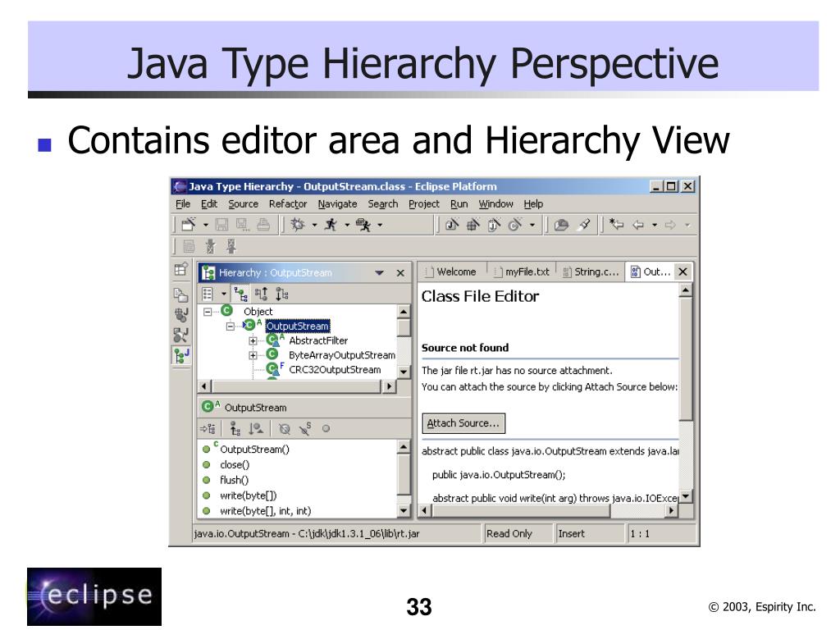The image size is (840, 630).
Task: Click the Debug bug icon
Action: (298, 225)
